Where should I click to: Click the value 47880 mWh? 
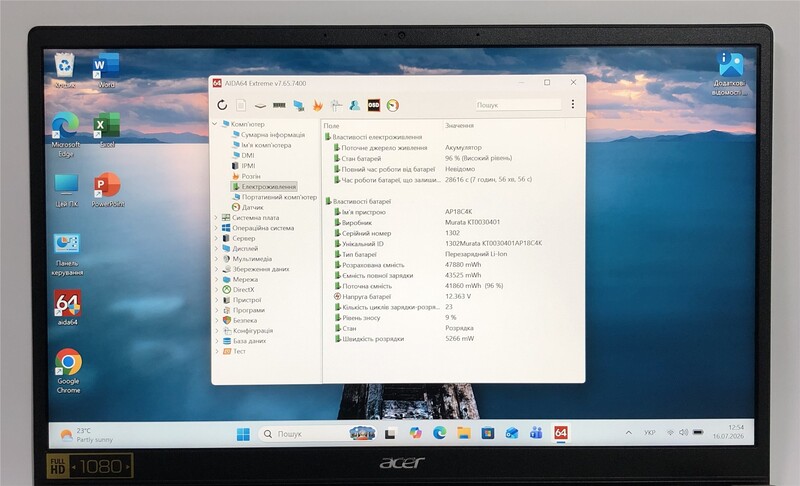point(463,265)
